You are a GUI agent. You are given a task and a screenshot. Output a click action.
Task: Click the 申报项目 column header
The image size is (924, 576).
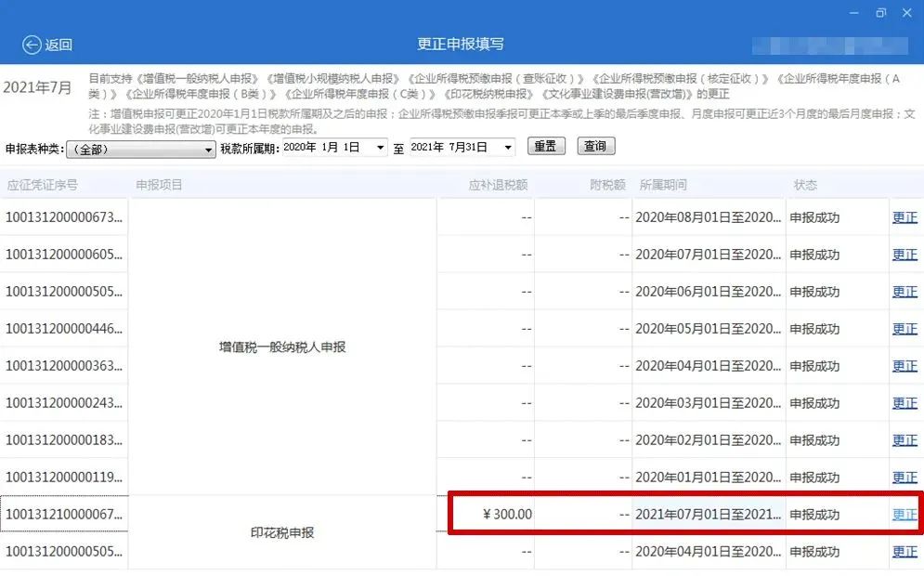(159, 185)
